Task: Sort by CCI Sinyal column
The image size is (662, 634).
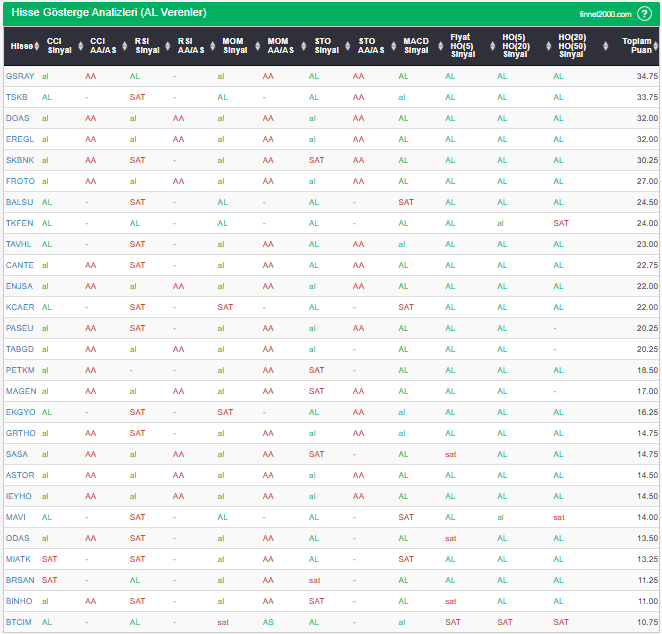Action: [x=60, y=46]
